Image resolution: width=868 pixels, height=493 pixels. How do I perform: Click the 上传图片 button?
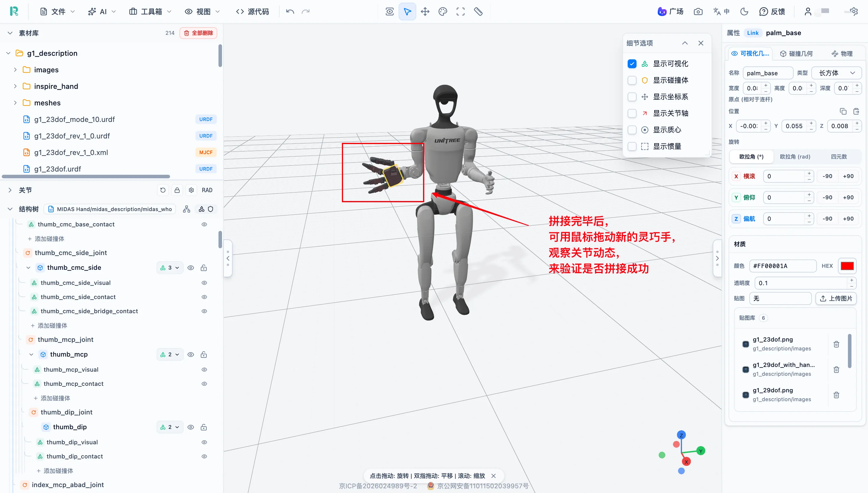(x=836, y=298)
